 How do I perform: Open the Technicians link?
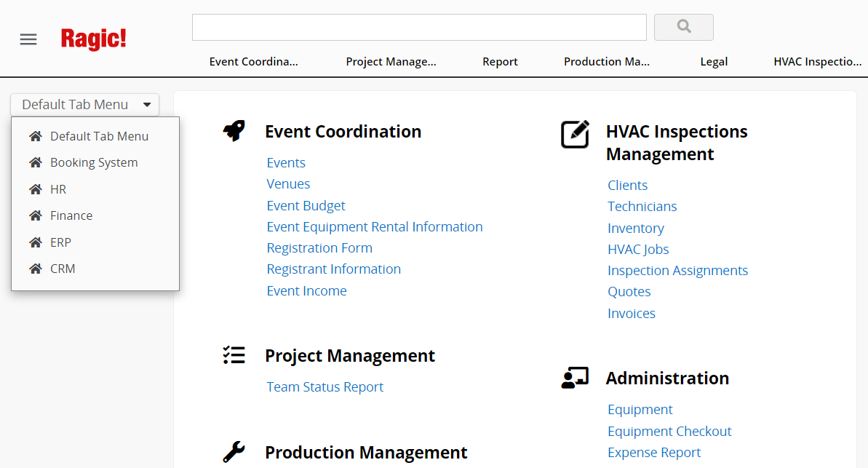click(x=642, y=207)
